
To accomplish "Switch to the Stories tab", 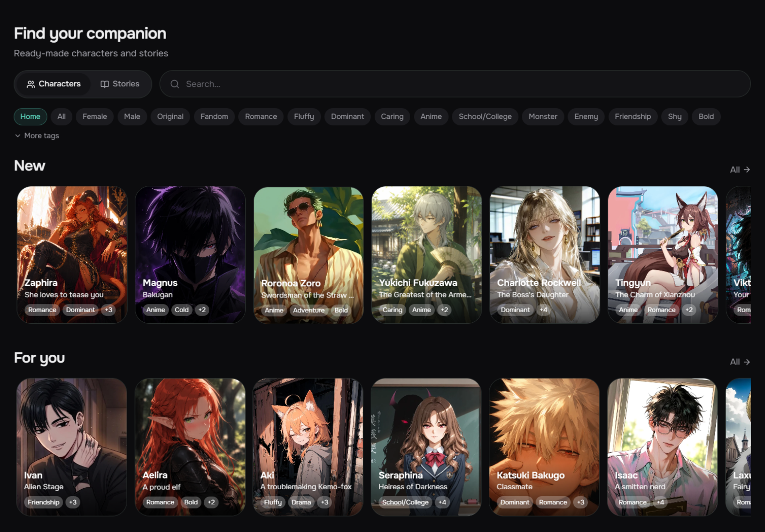I will (x=120, y=84).
